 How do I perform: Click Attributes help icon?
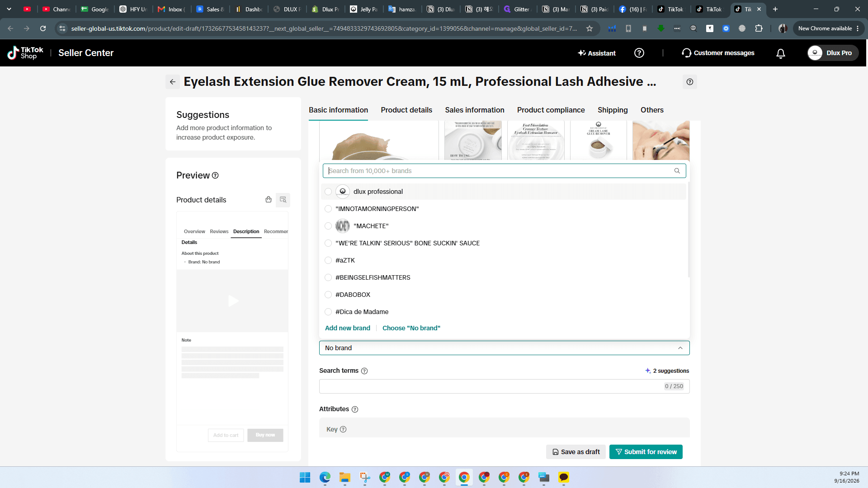point(355,409)
